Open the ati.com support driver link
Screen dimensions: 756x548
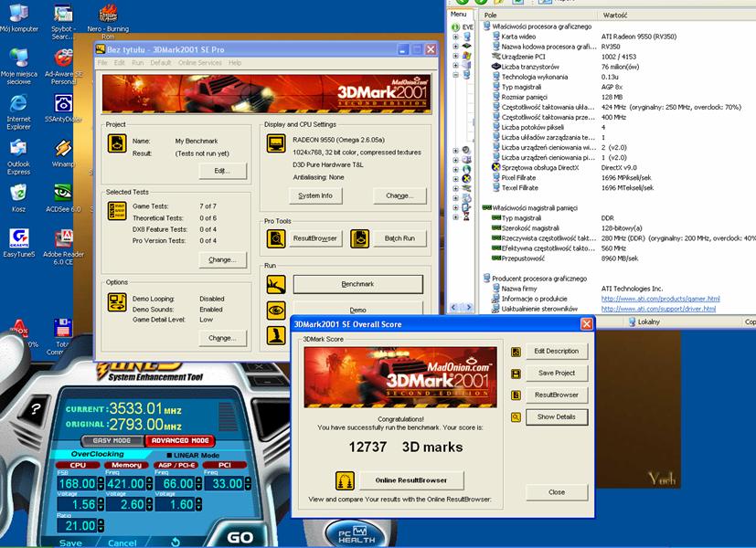click(x=658, y=309)
